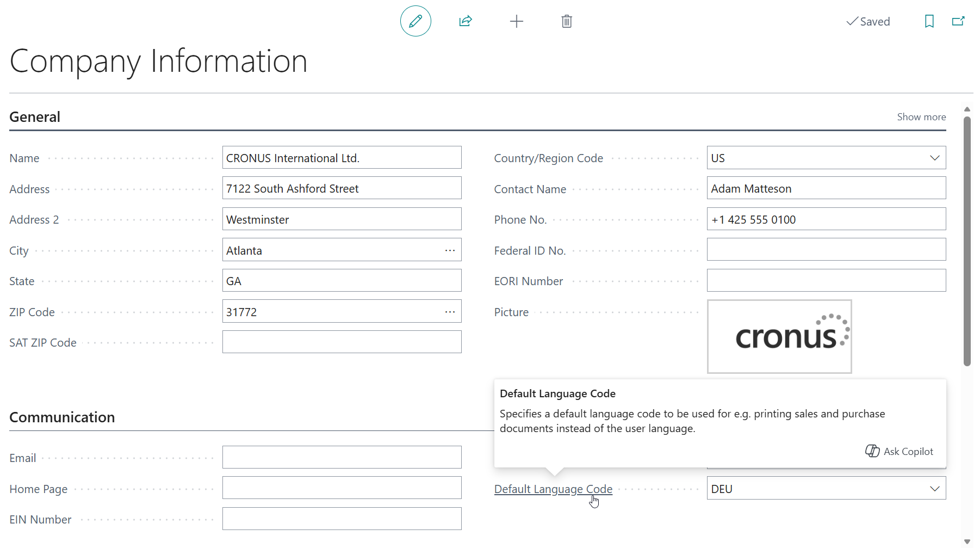Click the Email input field
The height and width of the screenshot is (548, 980).
[342, 458]
